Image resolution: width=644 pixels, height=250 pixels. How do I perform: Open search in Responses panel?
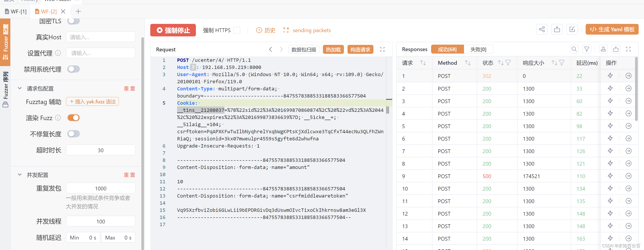(x=574, y=49)
